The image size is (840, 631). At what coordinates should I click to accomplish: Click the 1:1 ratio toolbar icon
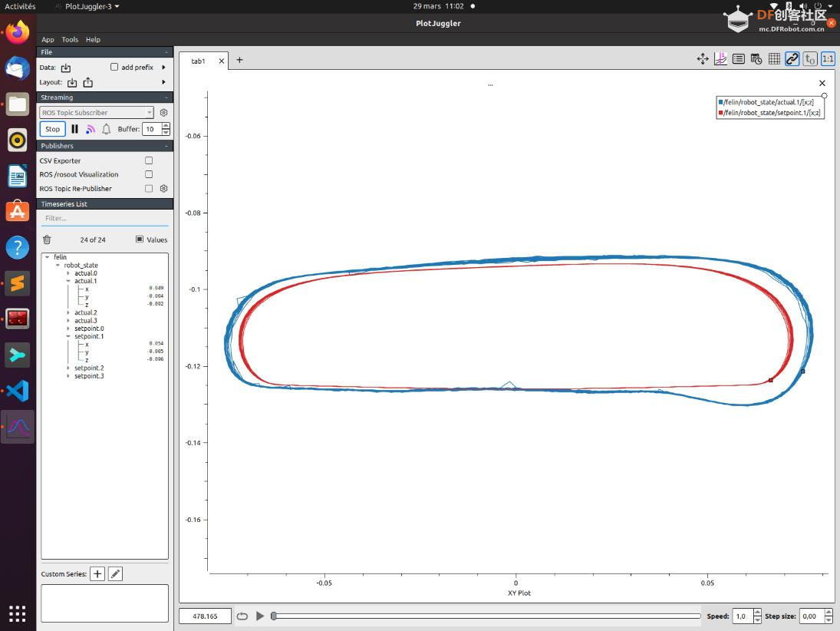tap(828, 59)
